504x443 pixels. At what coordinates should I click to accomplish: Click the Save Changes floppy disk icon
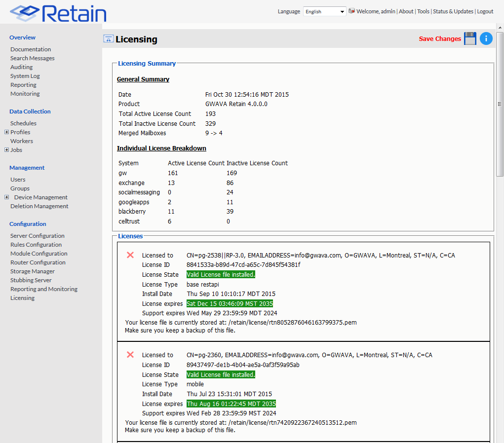[470, 38]
